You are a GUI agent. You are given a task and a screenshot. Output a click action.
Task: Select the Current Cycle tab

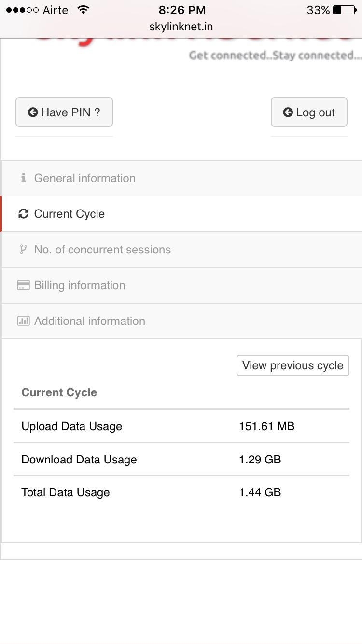pos(70,214)
